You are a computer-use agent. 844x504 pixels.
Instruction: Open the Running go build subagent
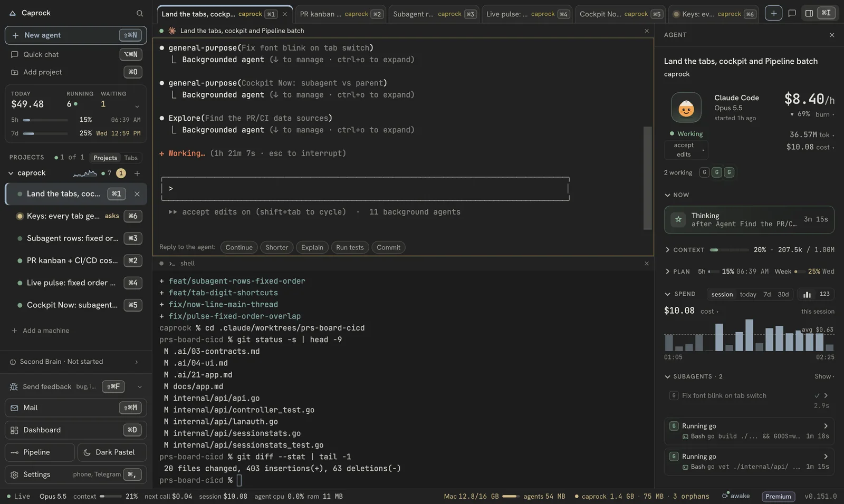pos(749,431)
